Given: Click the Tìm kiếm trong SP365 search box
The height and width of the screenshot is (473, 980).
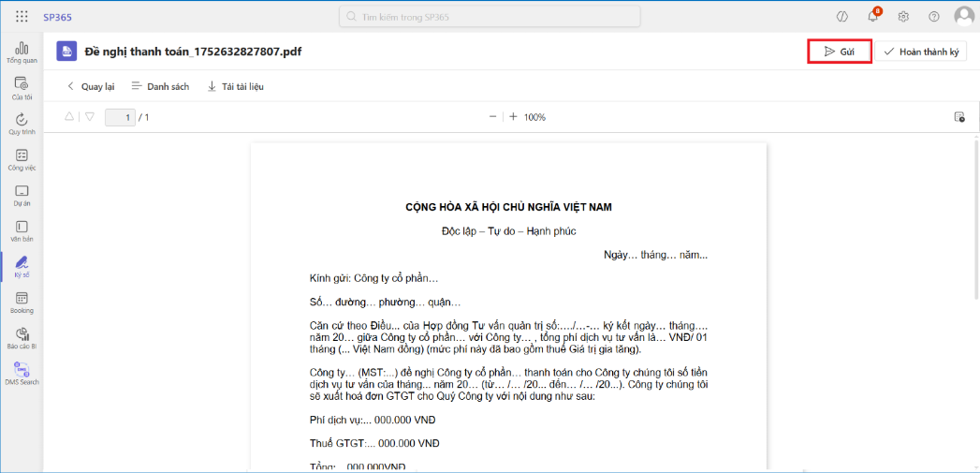Looking at the screenshot, I should pyautogui.click(x=490, y=16).
